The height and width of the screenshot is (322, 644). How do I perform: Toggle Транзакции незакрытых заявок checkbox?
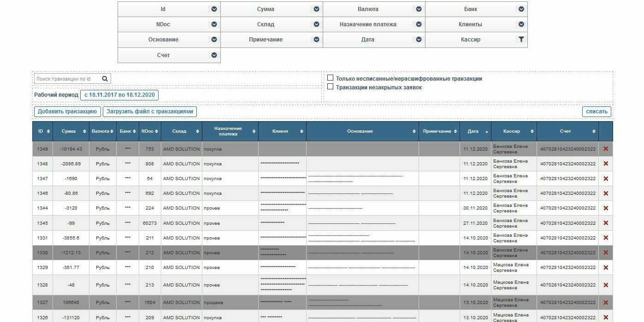(330, 87)
